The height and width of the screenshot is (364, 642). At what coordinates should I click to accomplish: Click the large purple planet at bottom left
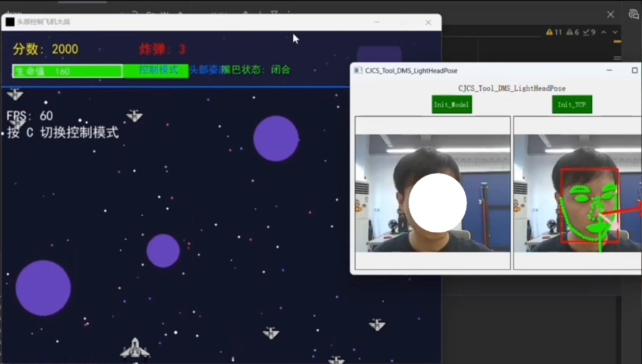pos(43,288)
